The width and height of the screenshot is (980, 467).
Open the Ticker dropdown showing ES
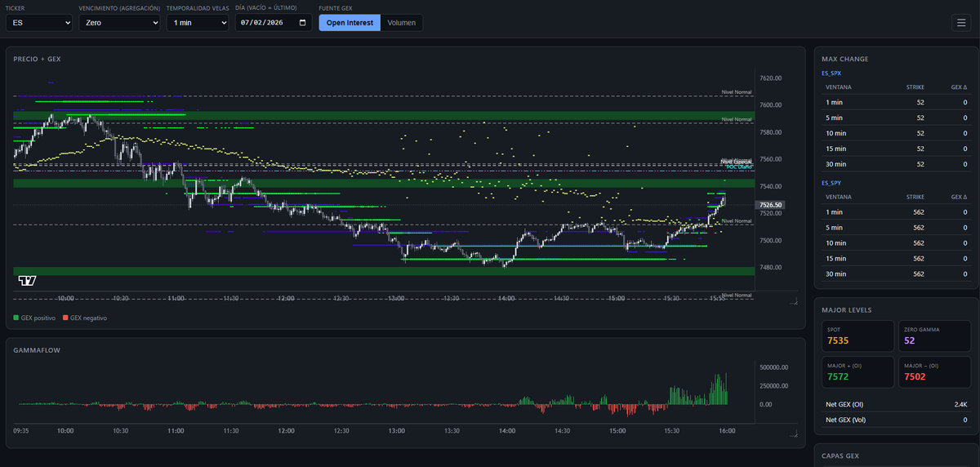[39, 23]
